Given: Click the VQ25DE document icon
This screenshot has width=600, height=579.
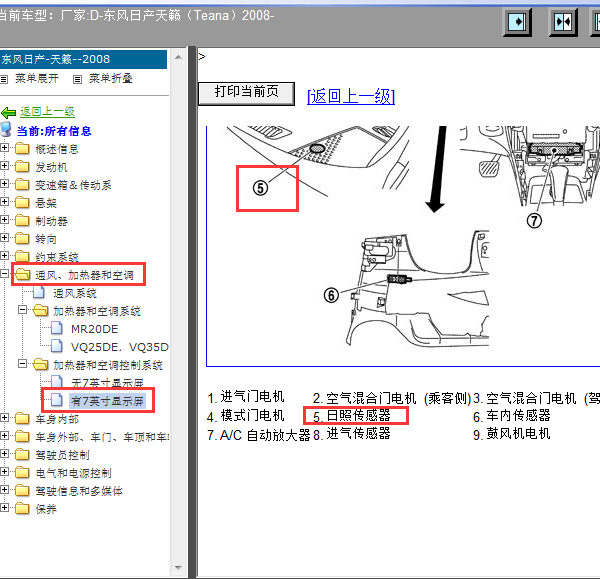Looking at the screenshot, I should tap(57, 346).
